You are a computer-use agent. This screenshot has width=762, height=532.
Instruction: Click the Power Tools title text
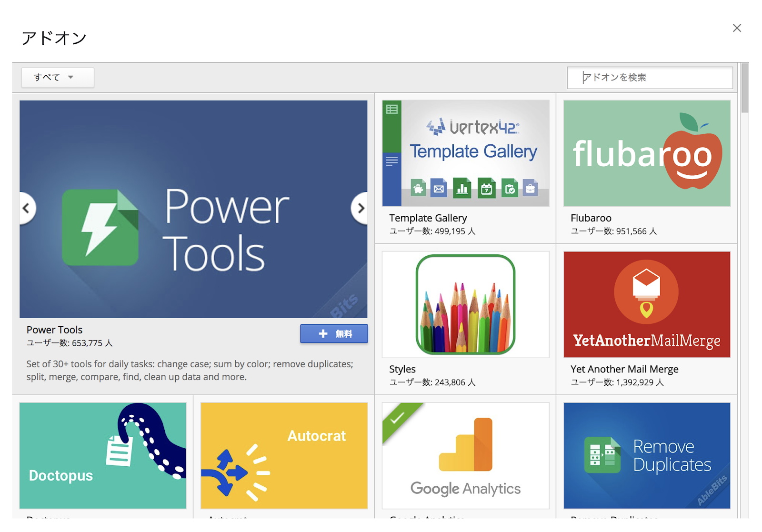55,330
